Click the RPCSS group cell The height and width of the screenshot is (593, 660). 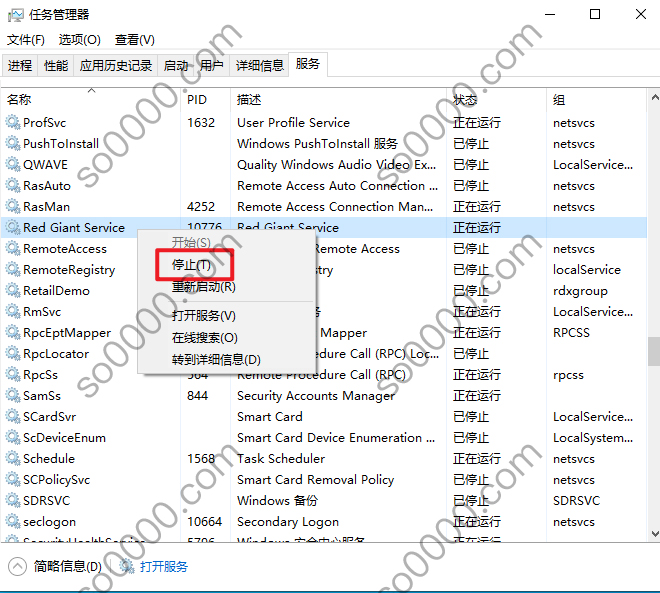point(571,333)
